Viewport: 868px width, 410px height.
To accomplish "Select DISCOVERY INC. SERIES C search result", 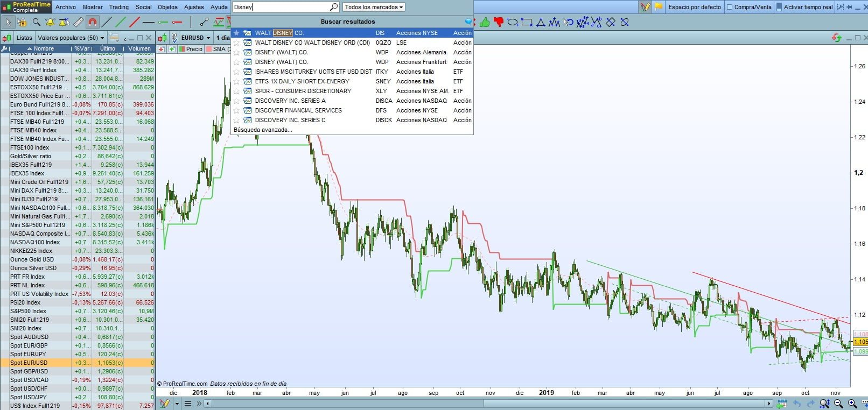I will point(352,120).
